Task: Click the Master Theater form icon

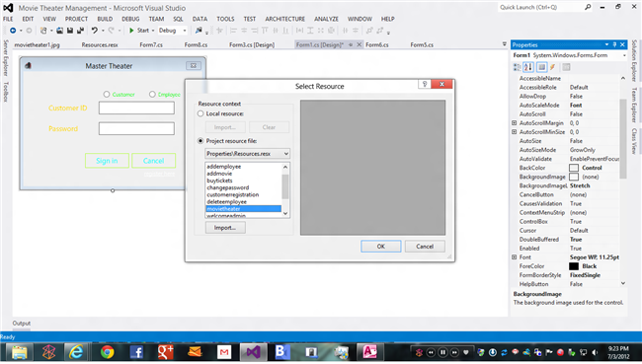Action: [x=28, y=65]
